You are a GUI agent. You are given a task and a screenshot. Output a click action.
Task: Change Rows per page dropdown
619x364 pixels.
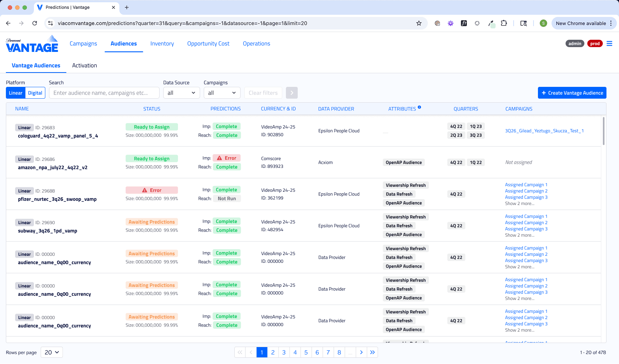pyautogui.click(x=52, y=352)
